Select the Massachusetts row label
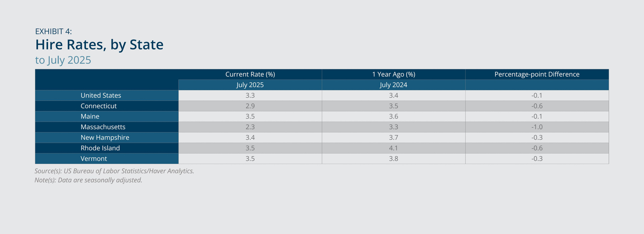 click(x=103, y=127)
